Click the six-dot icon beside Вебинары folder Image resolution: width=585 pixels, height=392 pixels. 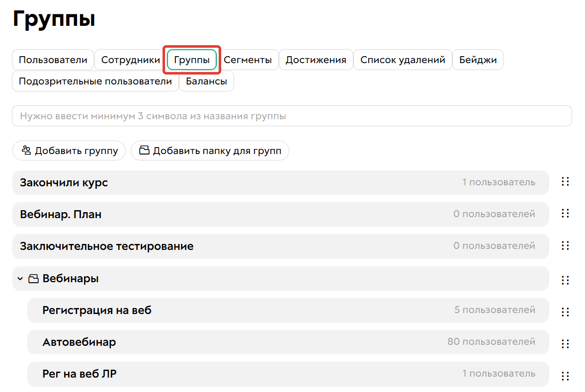tap(565, 280)
